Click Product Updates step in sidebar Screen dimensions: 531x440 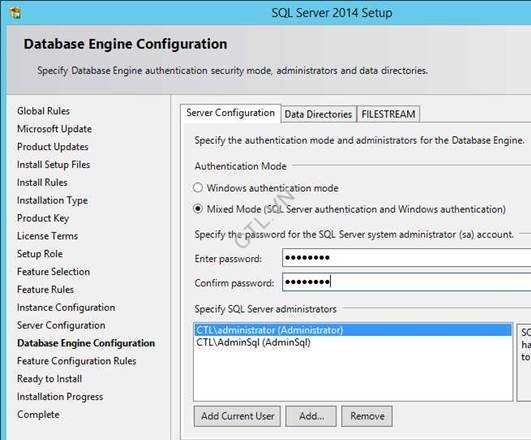pos(53,147)
